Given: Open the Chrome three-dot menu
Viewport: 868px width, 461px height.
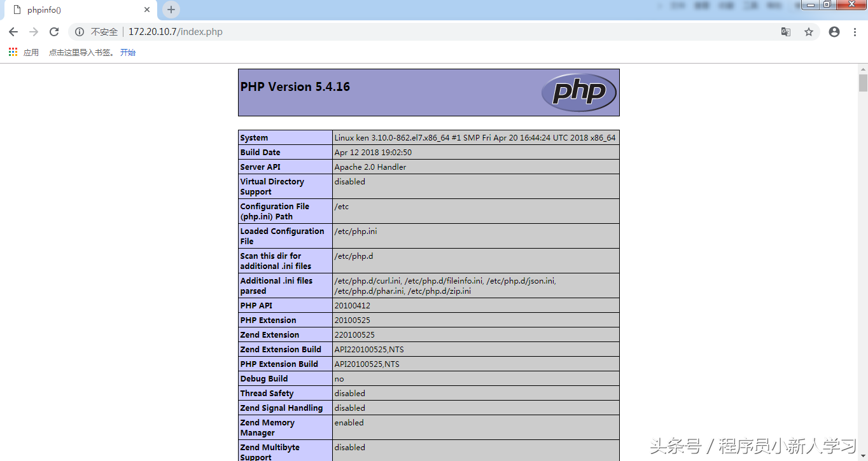Looking at the screenshot, I should [855, 32].
